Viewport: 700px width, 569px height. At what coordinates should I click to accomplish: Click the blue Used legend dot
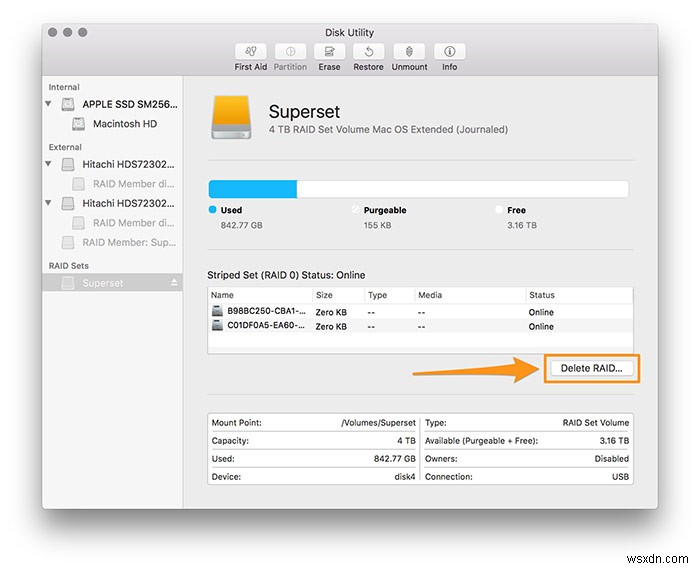click(x=212, y=210)
